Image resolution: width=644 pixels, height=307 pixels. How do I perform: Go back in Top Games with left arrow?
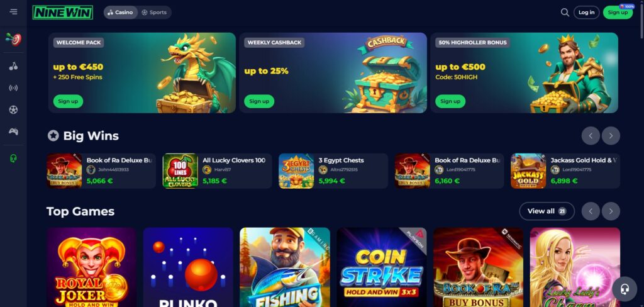click(591, 211)
